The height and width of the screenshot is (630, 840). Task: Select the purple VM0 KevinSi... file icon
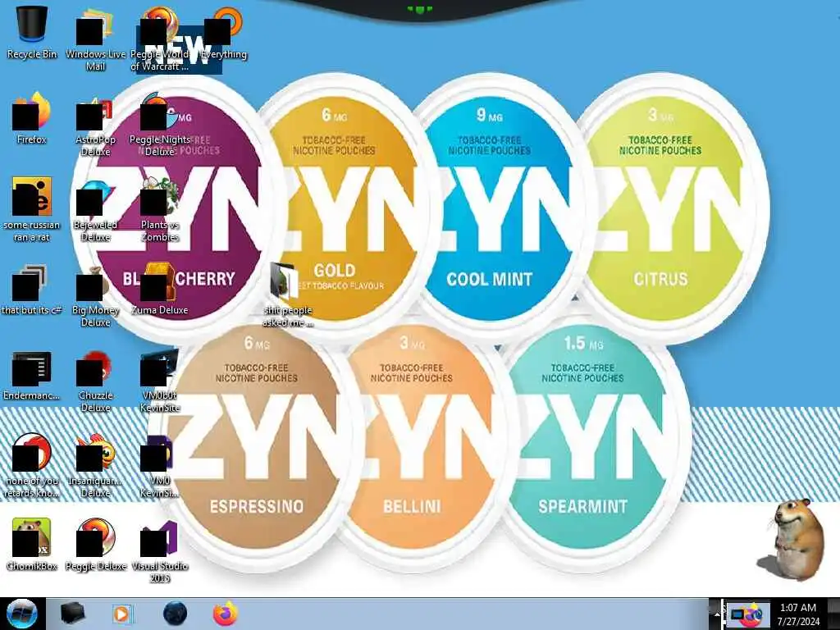160,465
